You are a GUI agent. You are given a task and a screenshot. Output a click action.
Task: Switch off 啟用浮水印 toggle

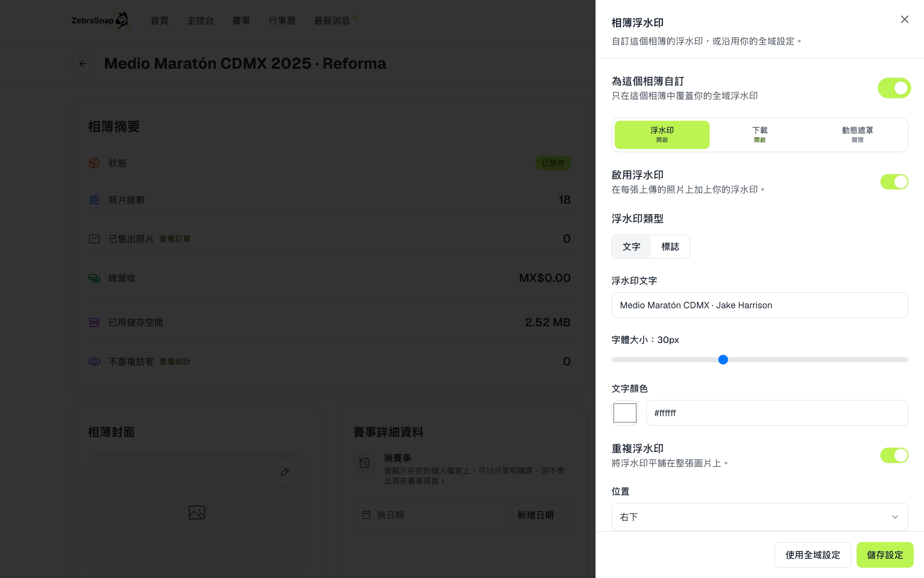894,181
